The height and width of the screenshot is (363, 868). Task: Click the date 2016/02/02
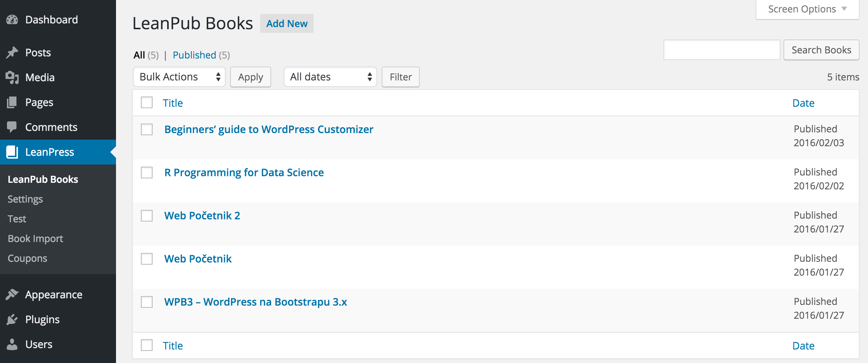(x=819, y=186)
